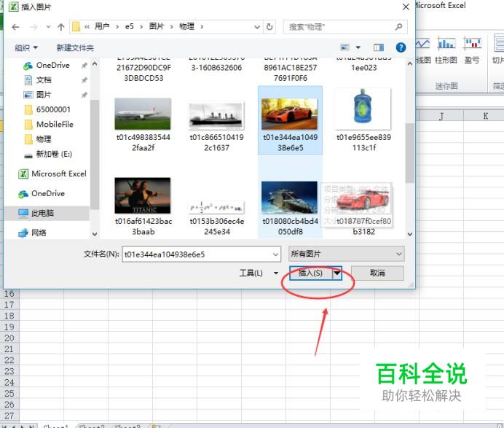Expand the address bar history dropdown
The image size is (504, 428).
point(257,27)
